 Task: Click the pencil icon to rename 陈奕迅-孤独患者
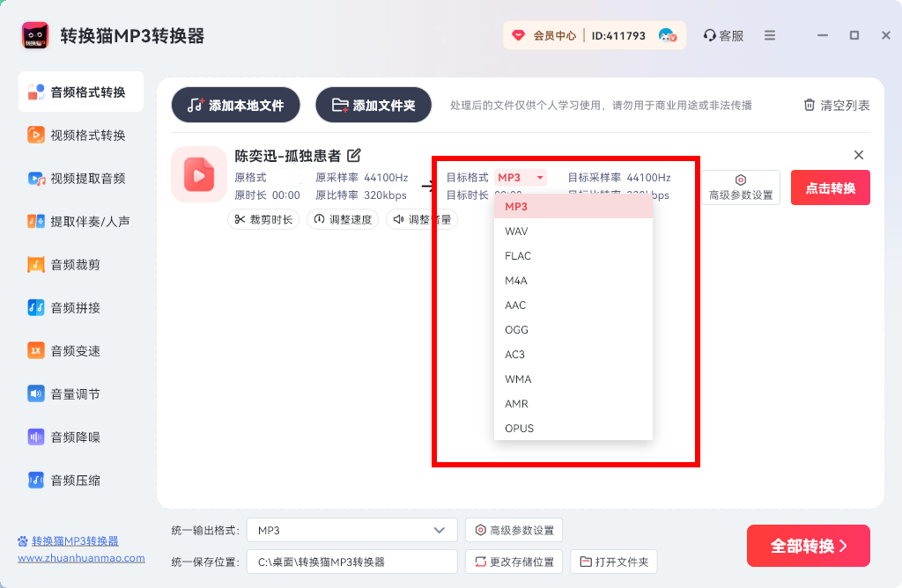tap(353, 154)
